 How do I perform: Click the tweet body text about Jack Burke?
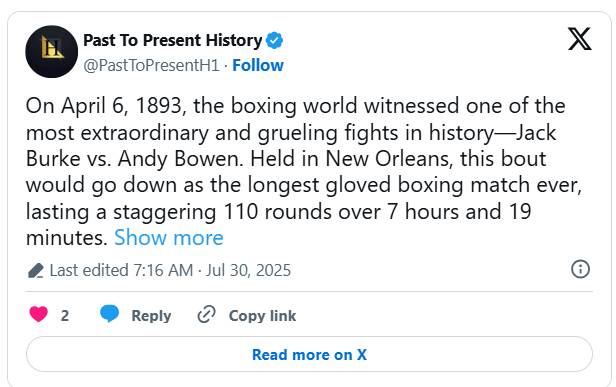(x=303, y=172)
